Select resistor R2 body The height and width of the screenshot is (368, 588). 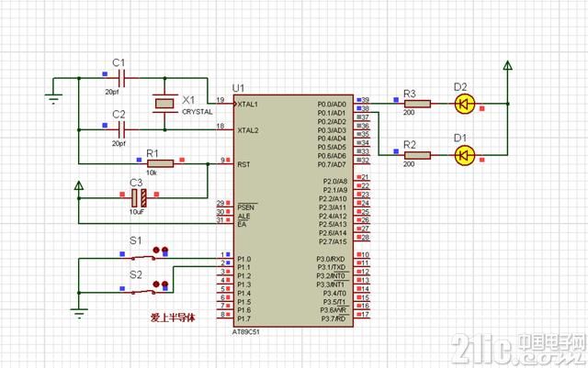pos(417,155)
